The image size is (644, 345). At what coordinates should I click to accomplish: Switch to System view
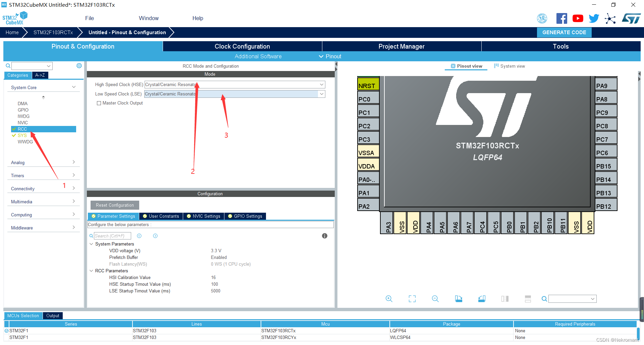tap(509, 66)
